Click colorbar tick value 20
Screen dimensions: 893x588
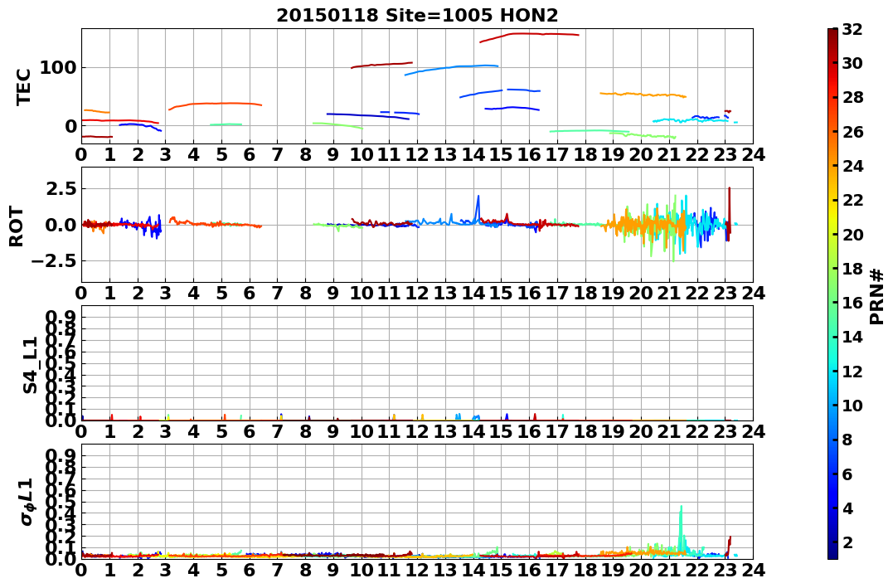(852, 234)
